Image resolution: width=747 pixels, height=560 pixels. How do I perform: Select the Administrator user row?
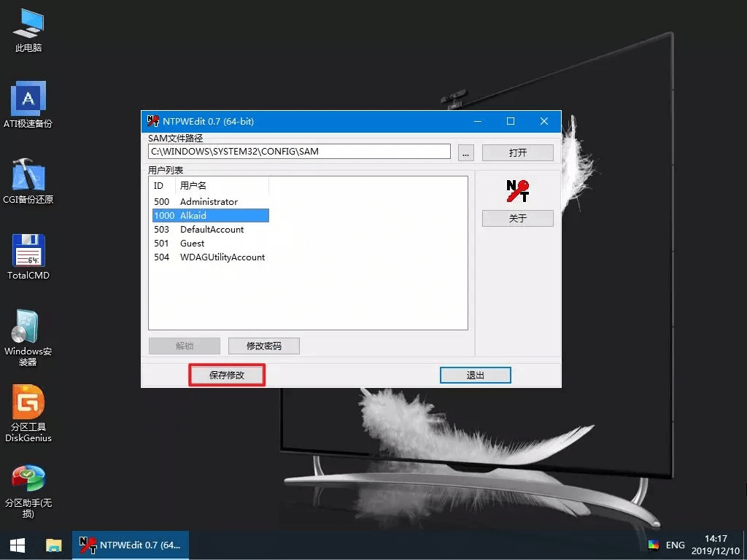(209, 201)
